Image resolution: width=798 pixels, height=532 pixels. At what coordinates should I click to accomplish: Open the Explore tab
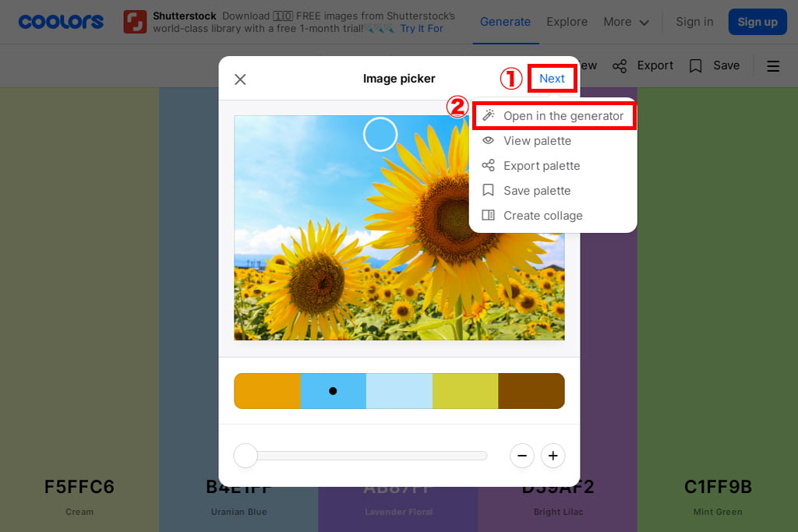[x=567, y=22]
